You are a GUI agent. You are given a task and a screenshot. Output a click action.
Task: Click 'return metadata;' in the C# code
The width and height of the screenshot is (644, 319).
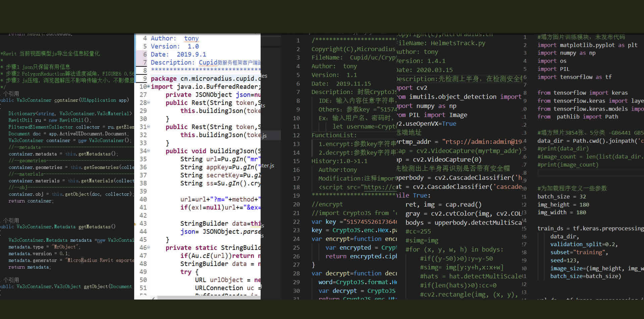click(30, 267)
